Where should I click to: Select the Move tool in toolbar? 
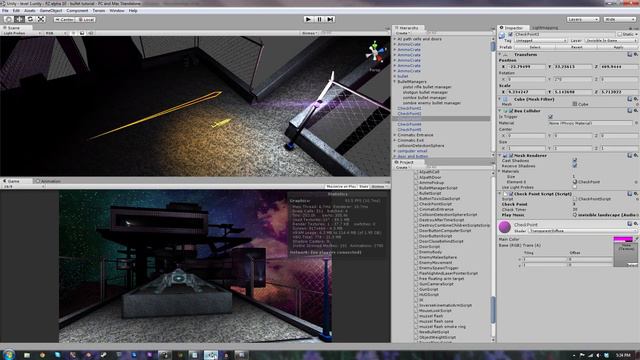click(x=19, y=19)
